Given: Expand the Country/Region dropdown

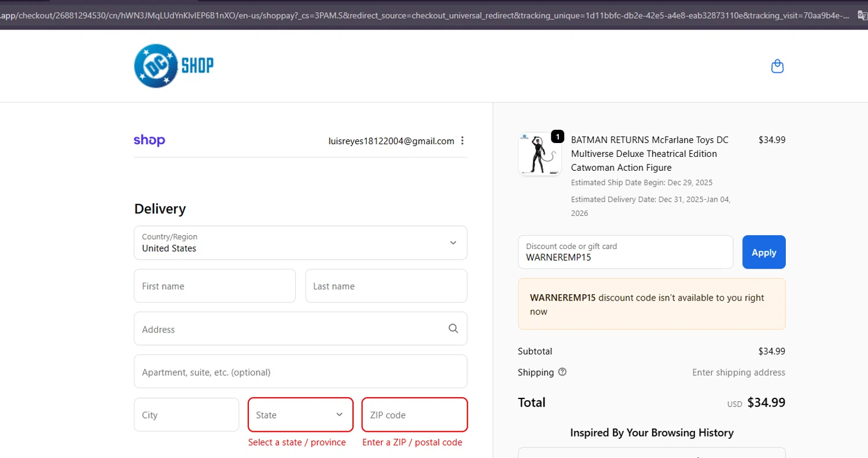Looking at the screenshot, I should [x=300, y=243].
